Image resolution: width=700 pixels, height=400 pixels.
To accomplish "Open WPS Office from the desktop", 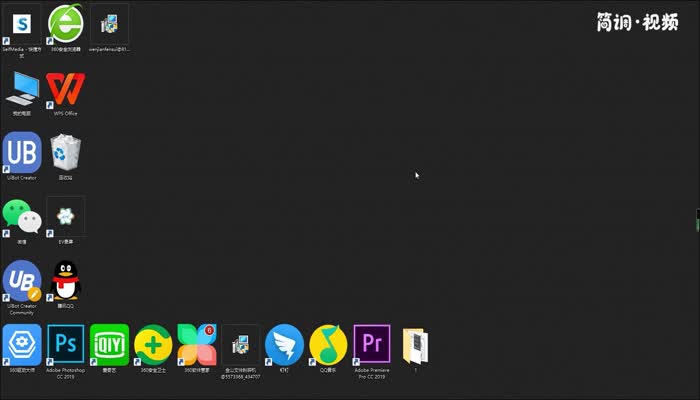I will tap(66, 90).
